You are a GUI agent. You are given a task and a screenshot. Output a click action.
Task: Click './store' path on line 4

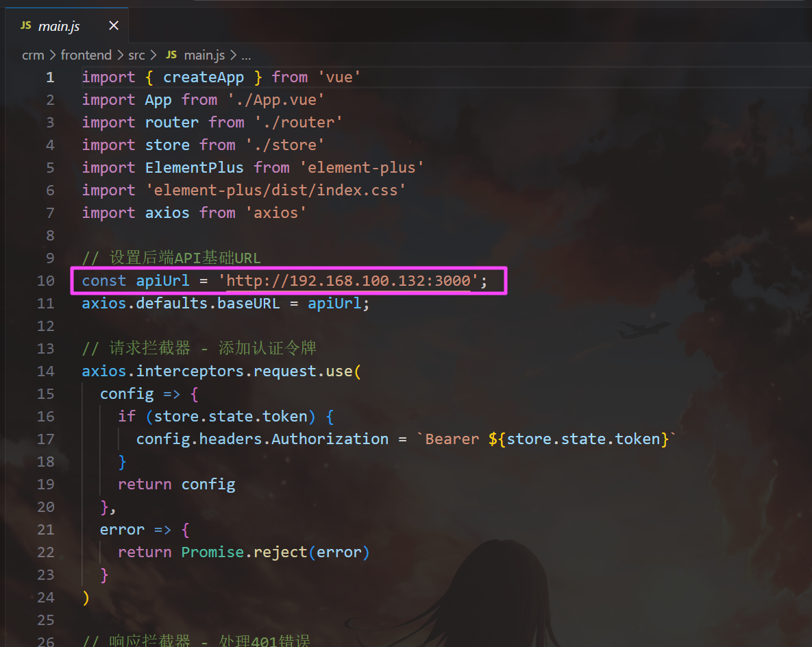(x=285, y=145)
